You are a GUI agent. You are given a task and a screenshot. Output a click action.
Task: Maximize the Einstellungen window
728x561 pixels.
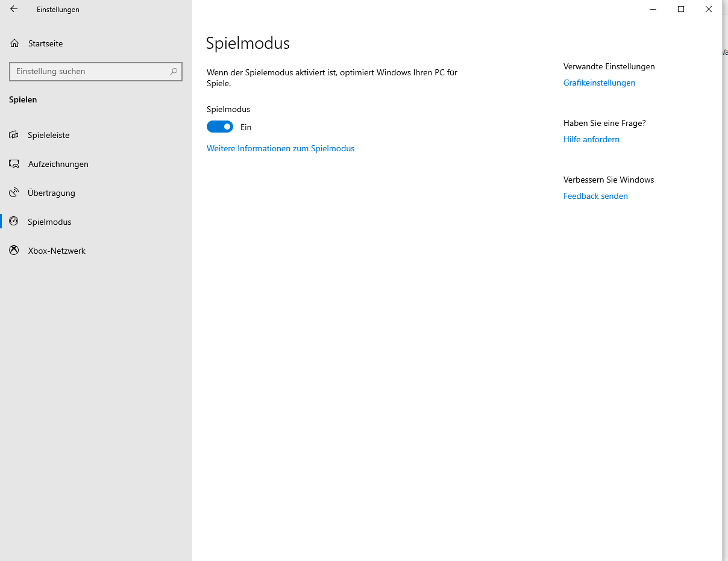point(681,9)
